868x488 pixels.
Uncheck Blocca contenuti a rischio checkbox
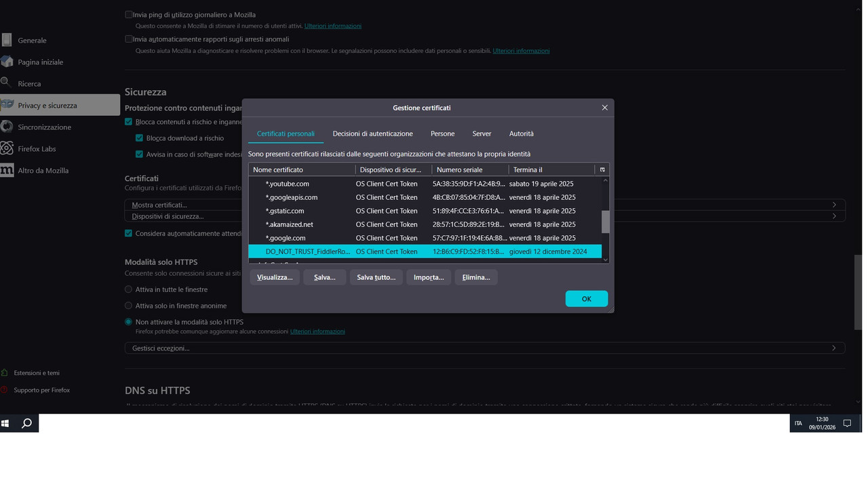[x=129, y=122]
